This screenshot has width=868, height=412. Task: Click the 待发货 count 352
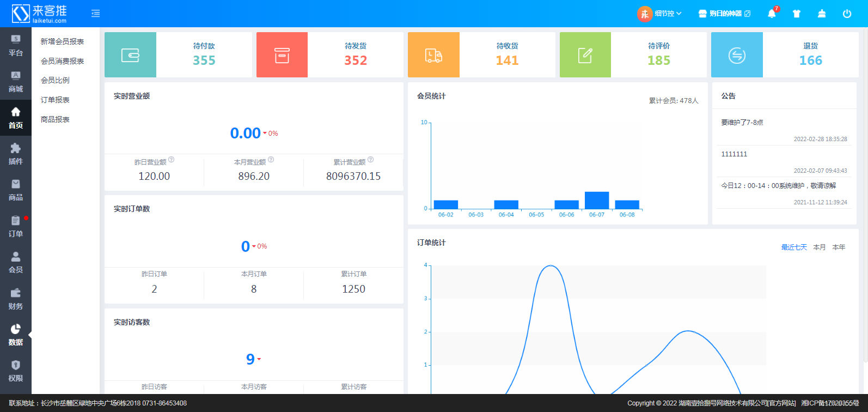pyautogui.click(x=356, y=60)
